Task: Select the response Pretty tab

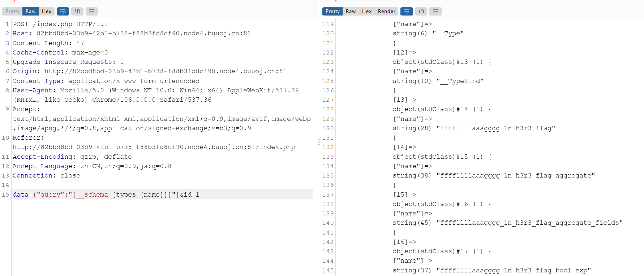Action: coord(332,11)
